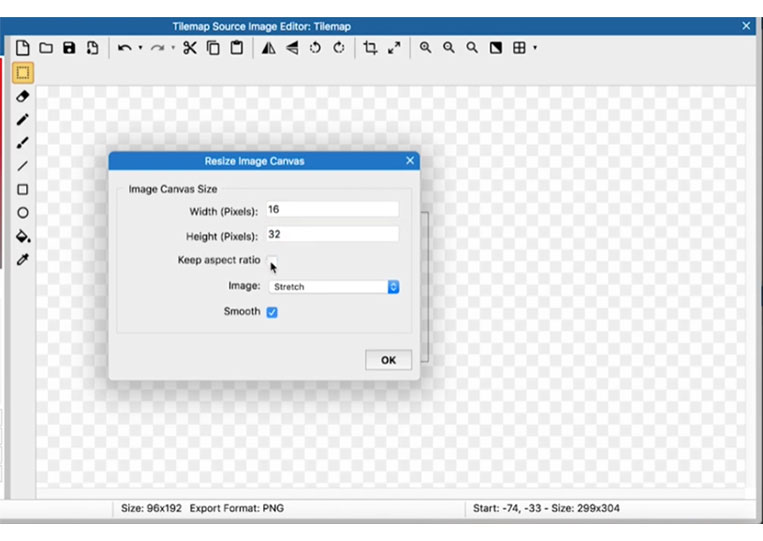Reset canvas zoom

(472, 48)
